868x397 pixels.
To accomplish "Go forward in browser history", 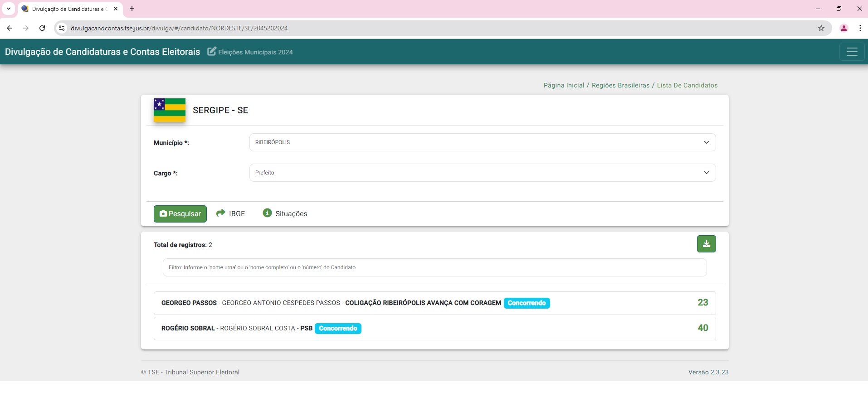I will [x=26, y=28].
